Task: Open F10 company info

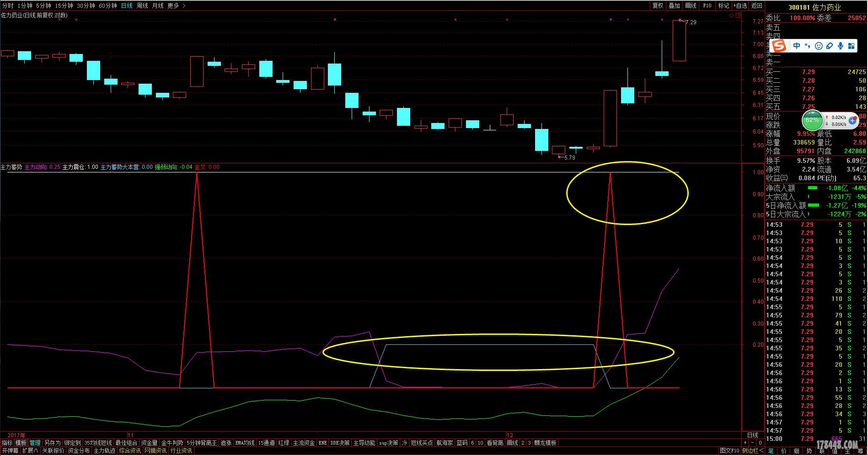Action: [x=707, y=5]
